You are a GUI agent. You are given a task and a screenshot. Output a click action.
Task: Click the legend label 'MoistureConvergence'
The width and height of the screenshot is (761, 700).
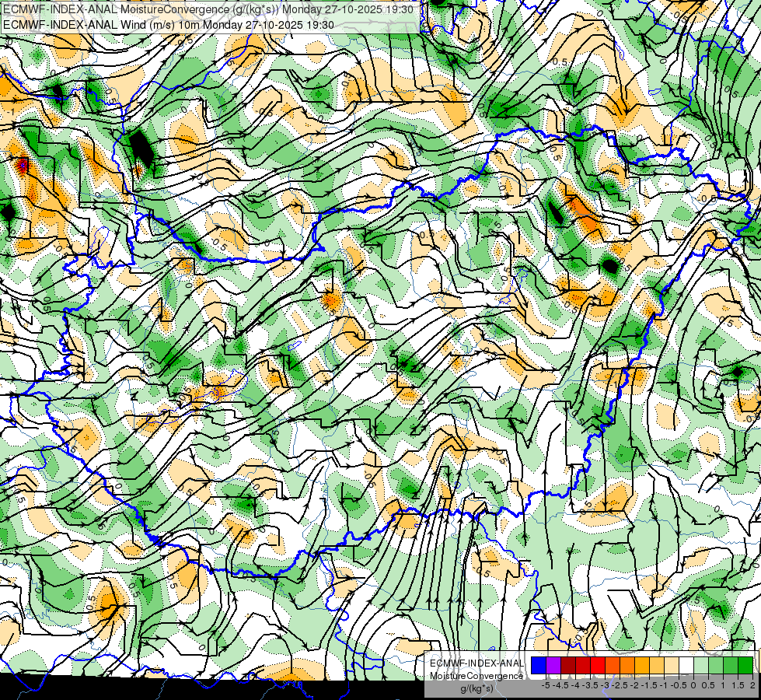pyautogui.click(x=476, y=676)
